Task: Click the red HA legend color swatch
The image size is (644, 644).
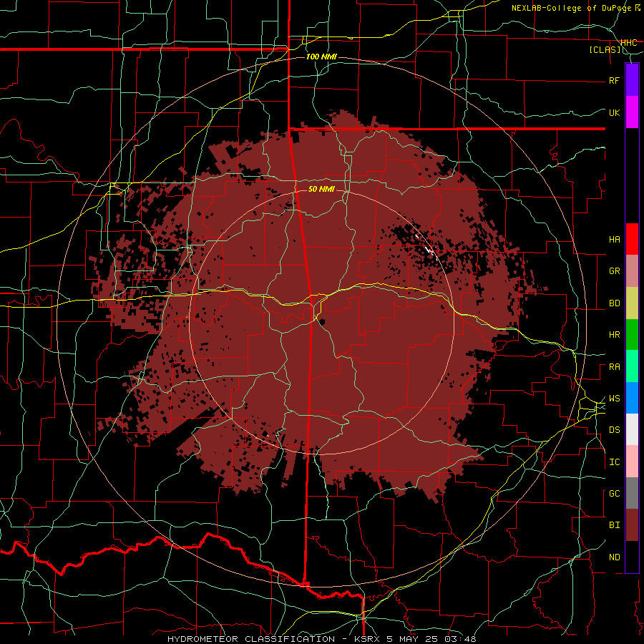Action: (x=632, y=239)
